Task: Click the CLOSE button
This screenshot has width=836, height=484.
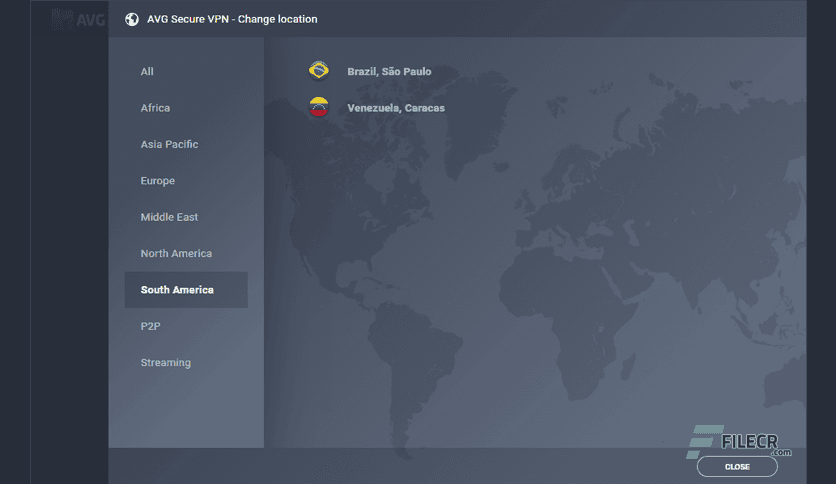Action: [737, 466]
